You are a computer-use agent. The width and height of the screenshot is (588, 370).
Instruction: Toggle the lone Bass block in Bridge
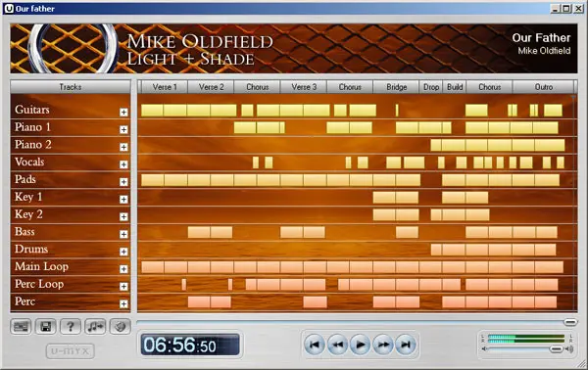407,232
